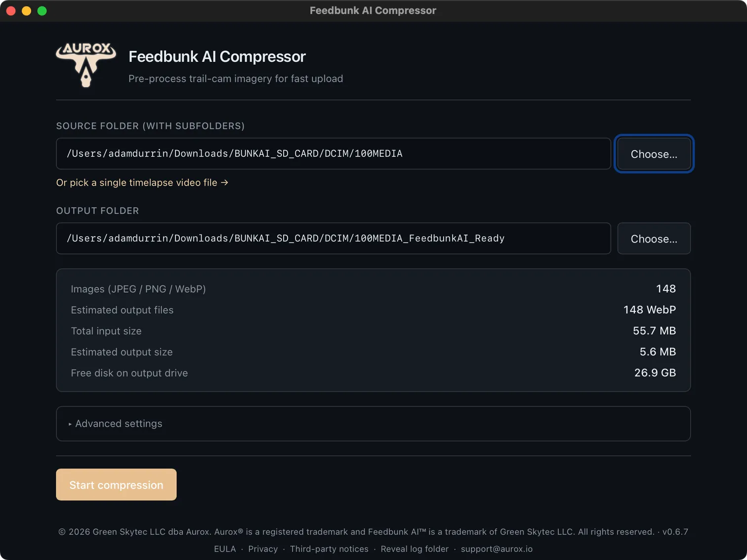Click the 'Estimated output files' label
This screenshot has width=747, height=560.
122,310
